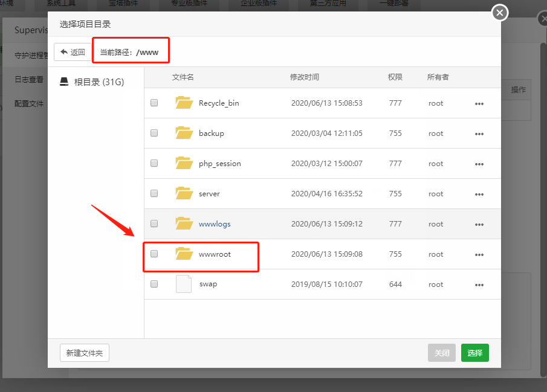Click the 所有者 column header
547x392 pixels.
pos(438,77)
